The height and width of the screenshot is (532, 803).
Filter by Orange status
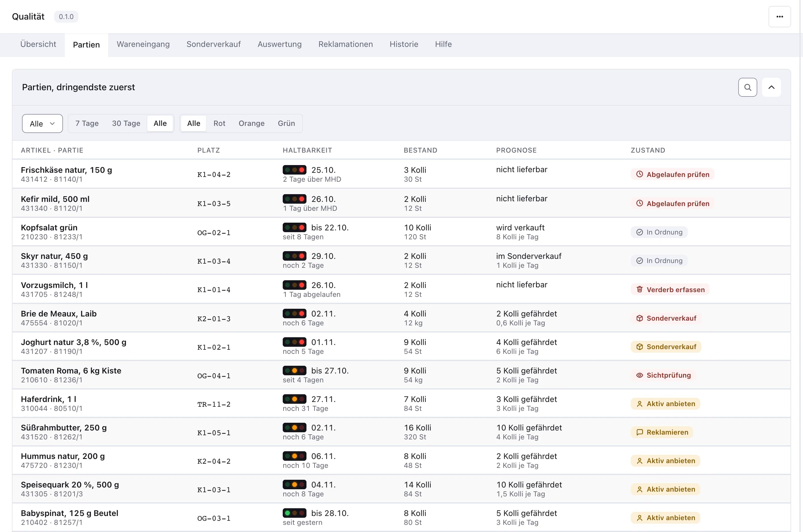point(251,123)
